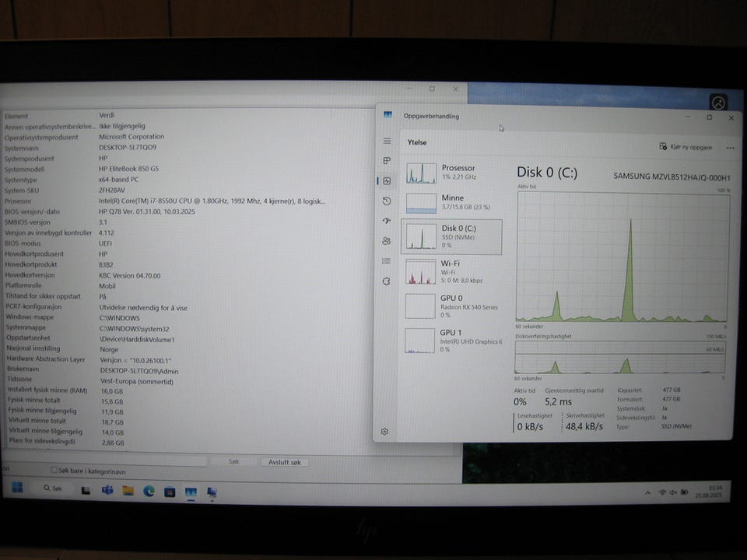Click Avslutt søk button in System Information
This screenshot has width=747, height=560.
(x=285, y=462)
